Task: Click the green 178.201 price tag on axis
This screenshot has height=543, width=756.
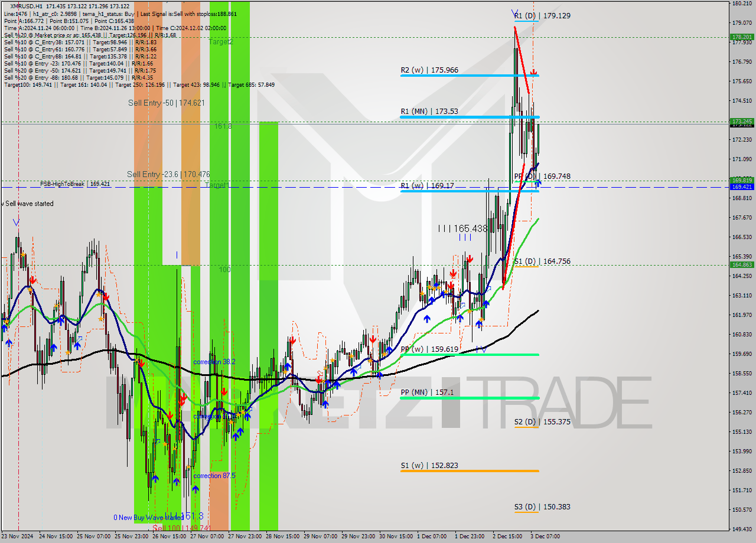Action: (x=742, y=37)
